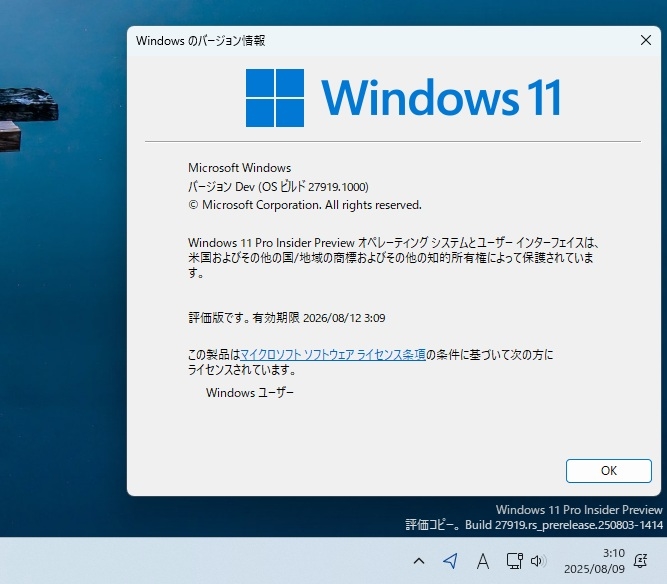
Task: Open the clock showing 3:10 2025/08/09
Action: click(594, 561)
